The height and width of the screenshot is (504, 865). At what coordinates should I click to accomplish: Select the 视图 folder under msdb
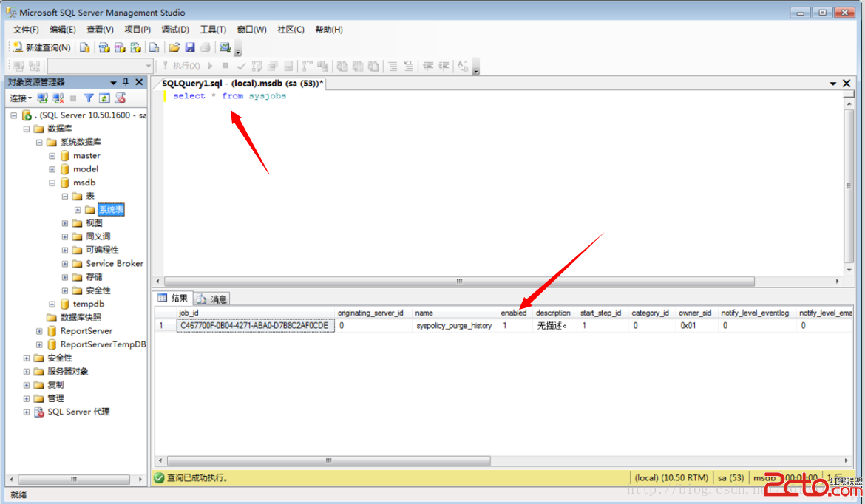[94, 222]
